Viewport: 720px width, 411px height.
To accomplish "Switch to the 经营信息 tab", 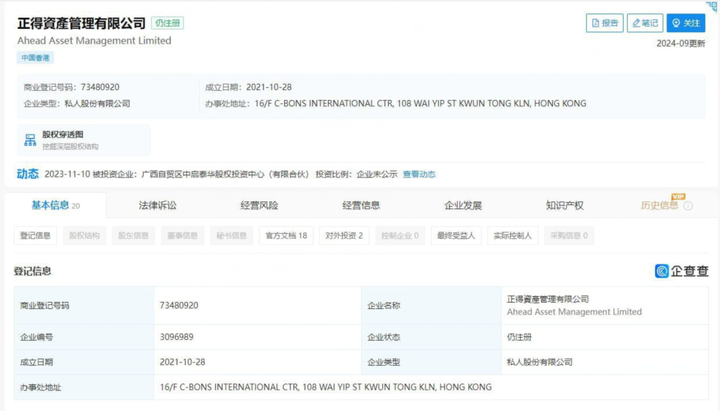I will (361, 205).
